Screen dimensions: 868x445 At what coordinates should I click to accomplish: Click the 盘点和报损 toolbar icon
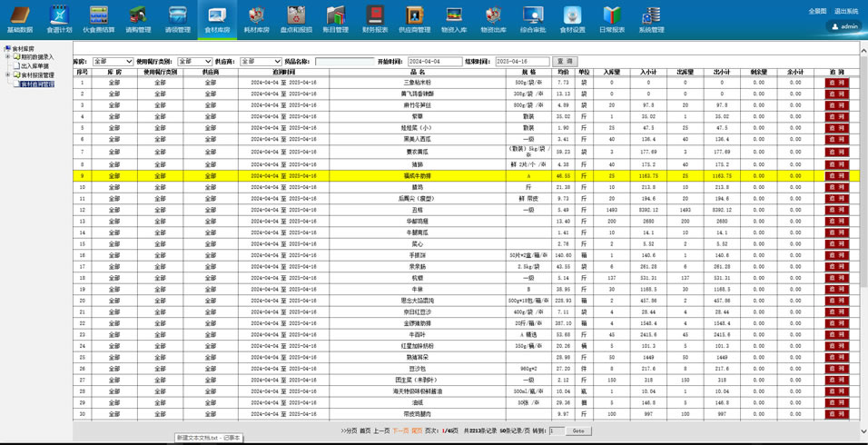click(x=296, y=18)
